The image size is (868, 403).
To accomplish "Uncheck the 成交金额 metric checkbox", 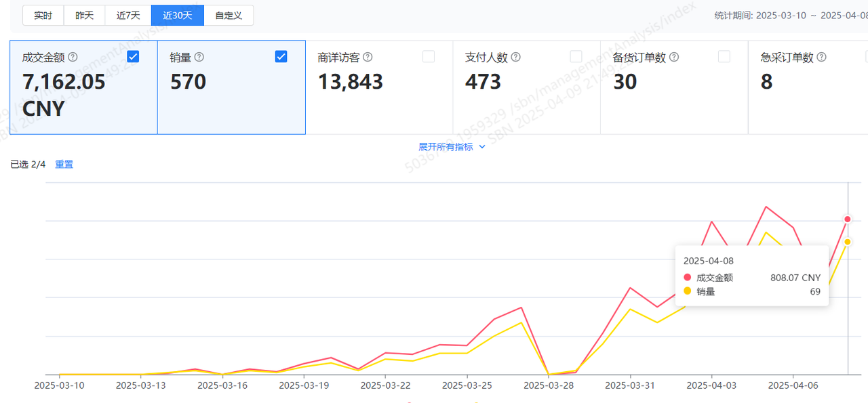I will [134, 57].
